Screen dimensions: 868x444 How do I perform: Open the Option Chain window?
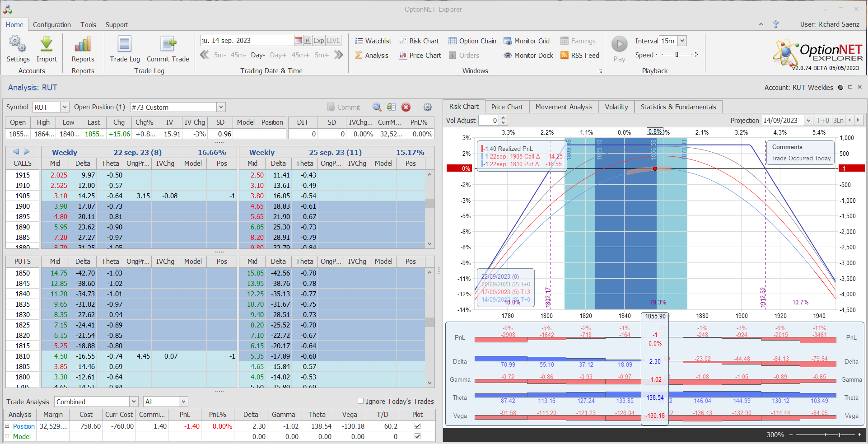coord(472,41)
